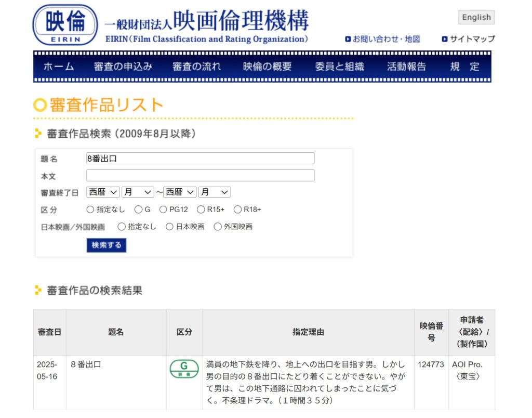Focus the 本文 text field
The height and width of the screenshot is (418, 532).
coord(201,176)
